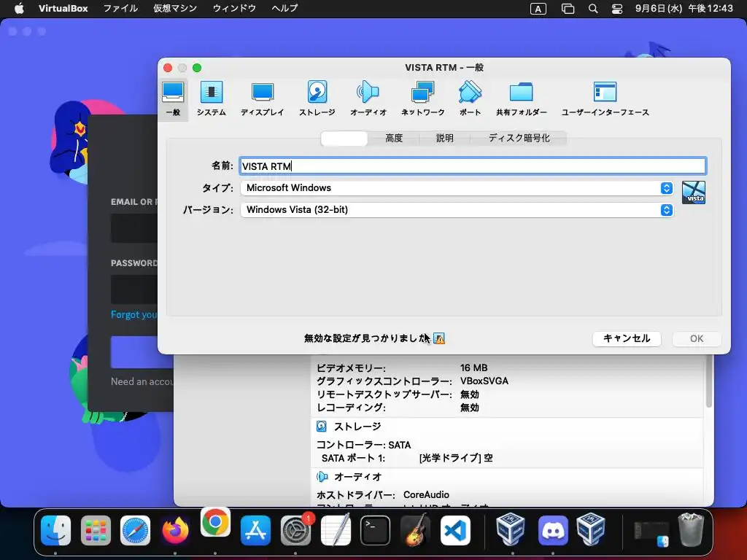The image size is (747, 560).
Task: Click the [光学ドライブ] 空 SATA port entry
Action: tap(456, 458)
